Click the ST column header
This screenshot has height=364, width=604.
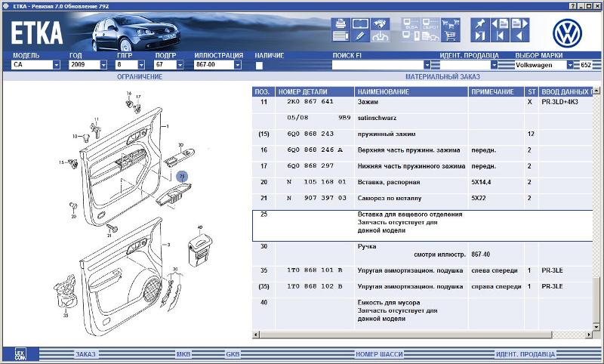(532, 91)
